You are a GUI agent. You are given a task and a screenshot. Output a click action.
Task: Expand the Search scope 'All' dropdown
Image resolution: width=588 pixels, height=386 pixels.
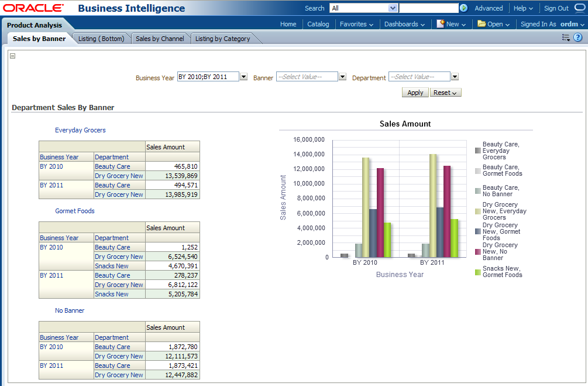tap(393, 8)
